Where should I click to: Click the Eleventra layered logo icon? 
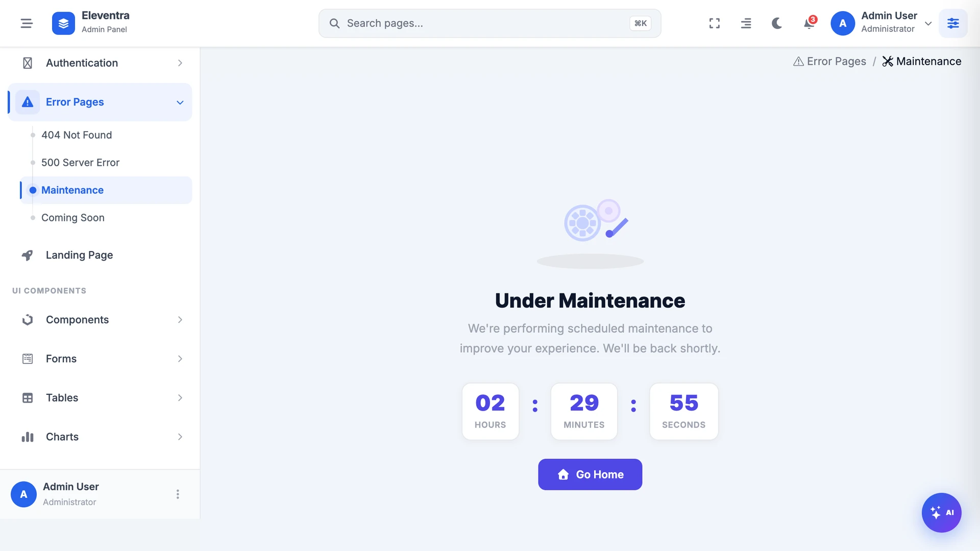[63, 23]
